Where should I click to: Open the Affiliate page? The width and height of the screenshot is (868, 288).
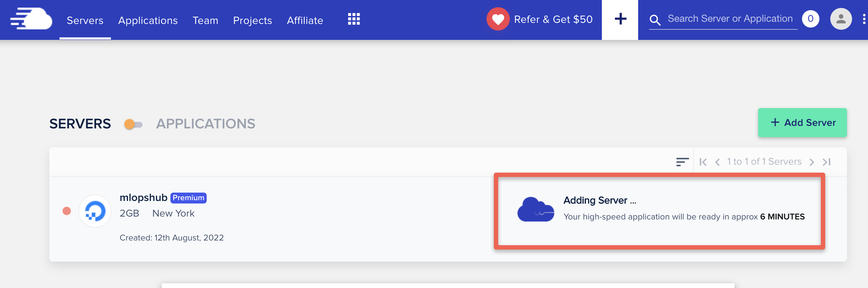305,20
